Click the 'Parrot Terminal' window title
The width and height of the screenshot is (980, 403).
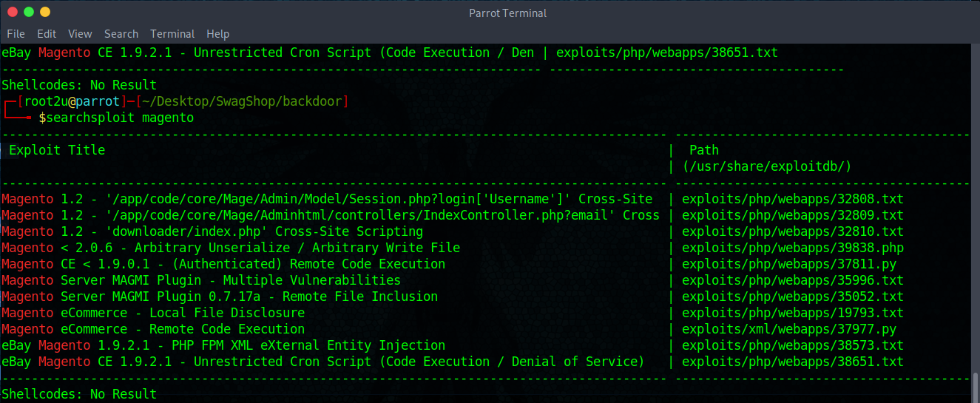click(x=508, y=13)
